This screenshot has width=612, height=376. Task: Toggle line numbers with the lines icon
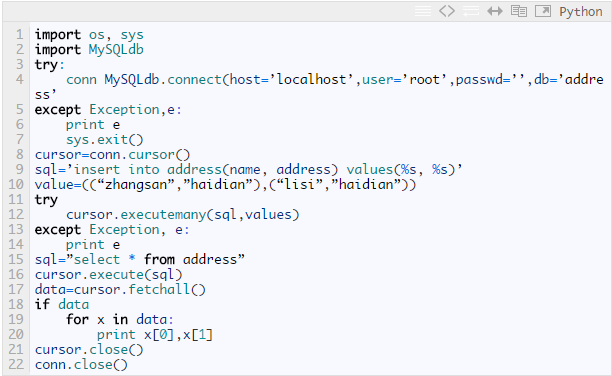423,11
